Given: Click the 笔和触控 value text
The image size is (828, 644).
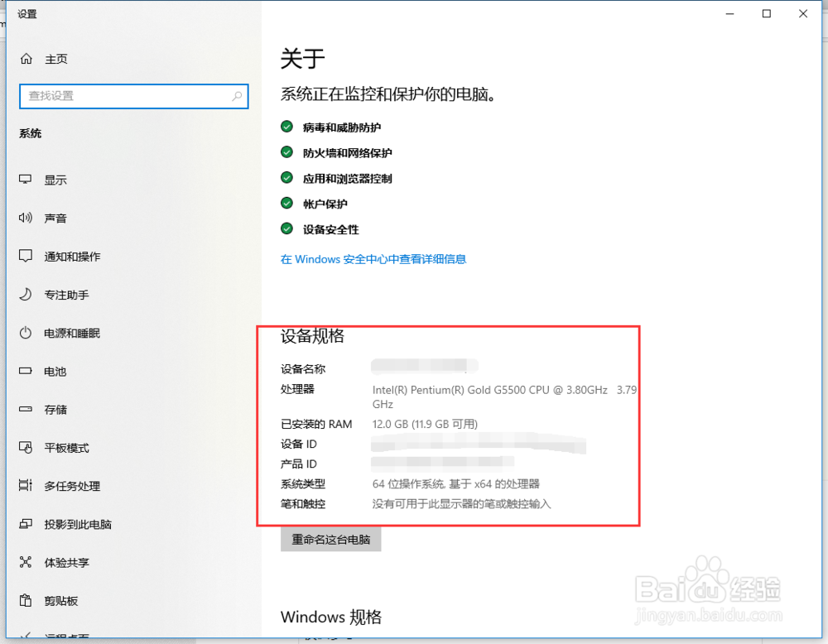Looking at the screenshot, I should pos(461,503).
